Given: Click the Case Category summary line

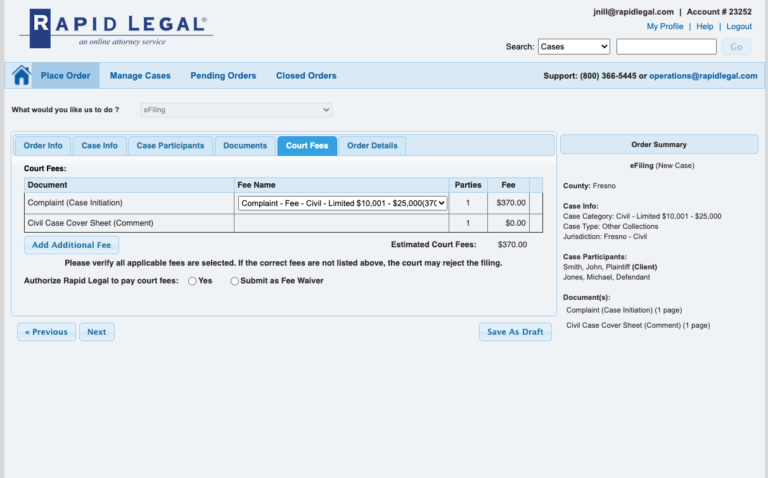Looking at the screenshot, I should coord(642,216).
